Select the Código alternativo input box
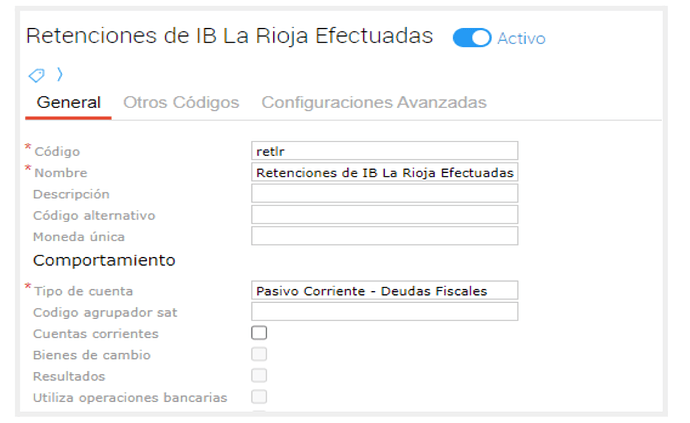Viewport: 690px width, 423px height. click(384, 215)
